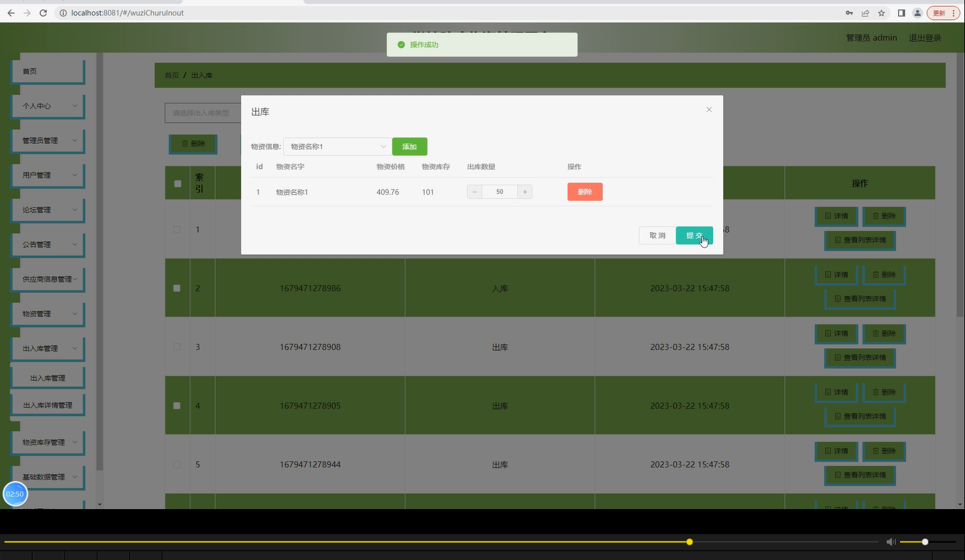Expand 基础数据管理 sidebar menu
This screenshot has height=560, width=965.
click(48, 477)
